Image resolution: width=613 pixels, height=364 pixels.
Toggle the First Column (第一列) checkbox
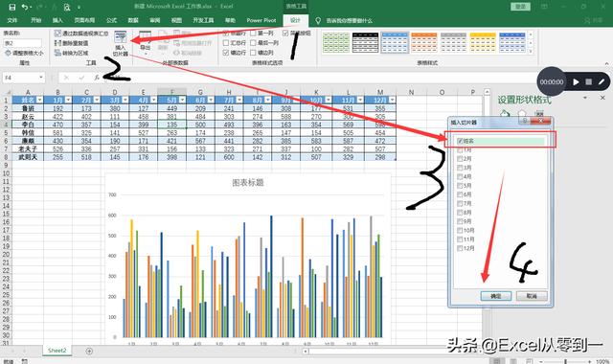coord(253,34)
